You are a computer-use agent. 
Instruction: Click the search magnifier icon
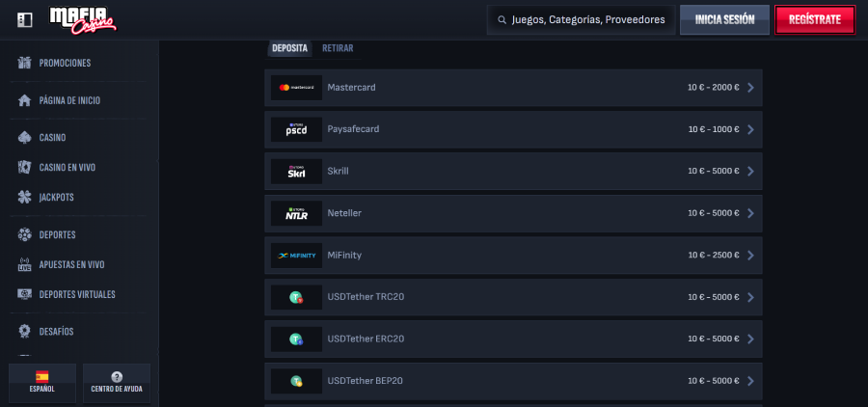502,20
